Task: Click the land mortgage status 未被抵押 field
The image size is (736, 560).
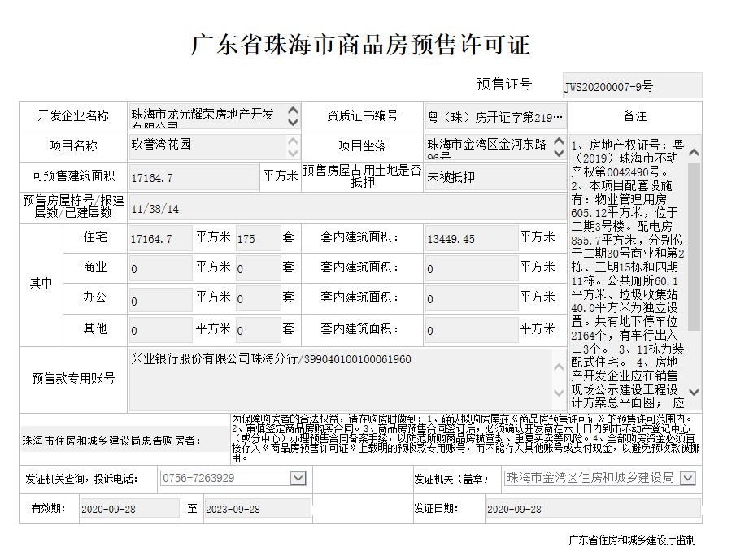Action: click(x=494, y=177)
